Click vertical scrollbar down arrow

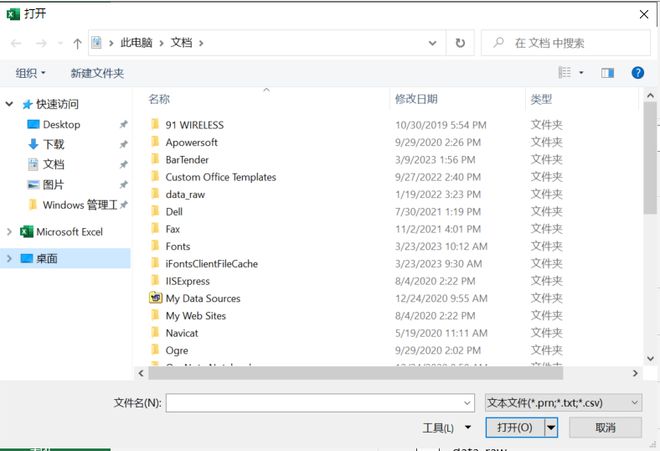pos(650,359)
